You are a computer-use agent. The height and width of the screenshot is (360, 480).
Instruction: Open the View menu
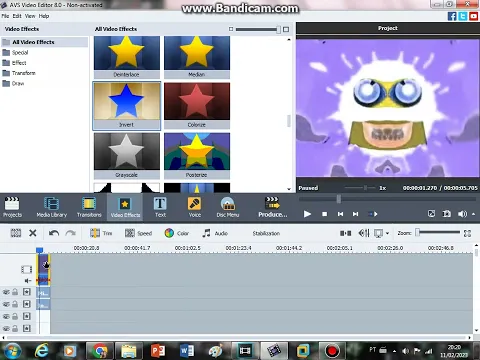pyautogui.click(x=30, y=16)
